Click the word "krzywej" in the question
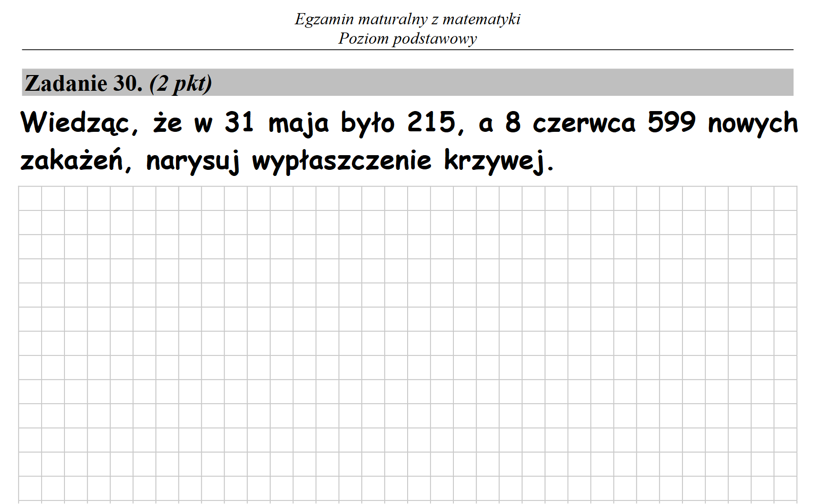Image resolution: width=825 pixels, height=504 pixels. point(496,161)
